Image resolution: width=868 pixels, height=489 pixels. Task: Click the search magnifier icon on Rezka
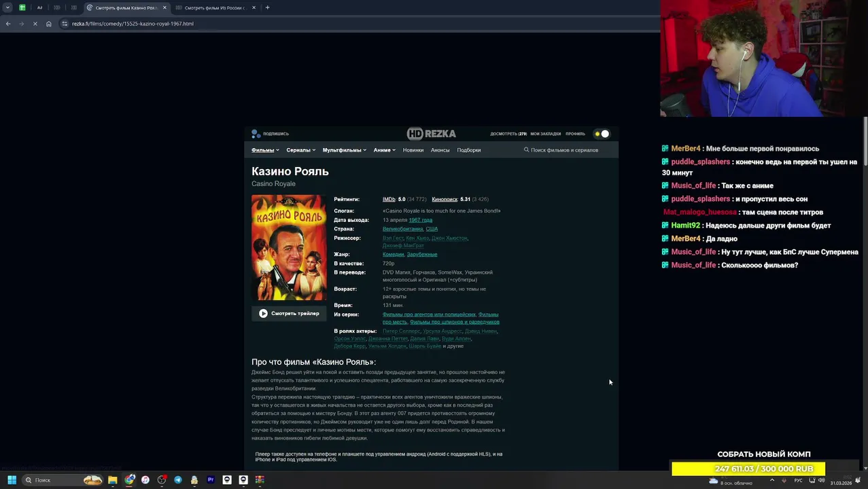click(526, 150)
